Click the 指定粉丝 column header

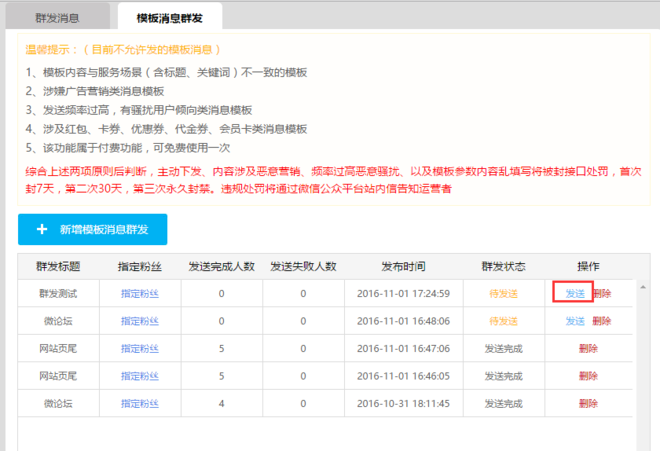(140, 266)
